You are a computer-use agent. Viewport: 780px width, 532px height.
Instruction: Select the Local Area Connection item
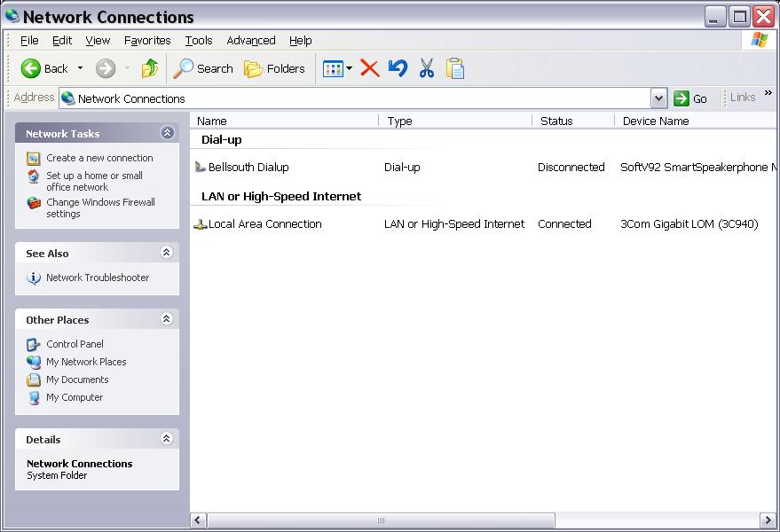coord(264,224)
